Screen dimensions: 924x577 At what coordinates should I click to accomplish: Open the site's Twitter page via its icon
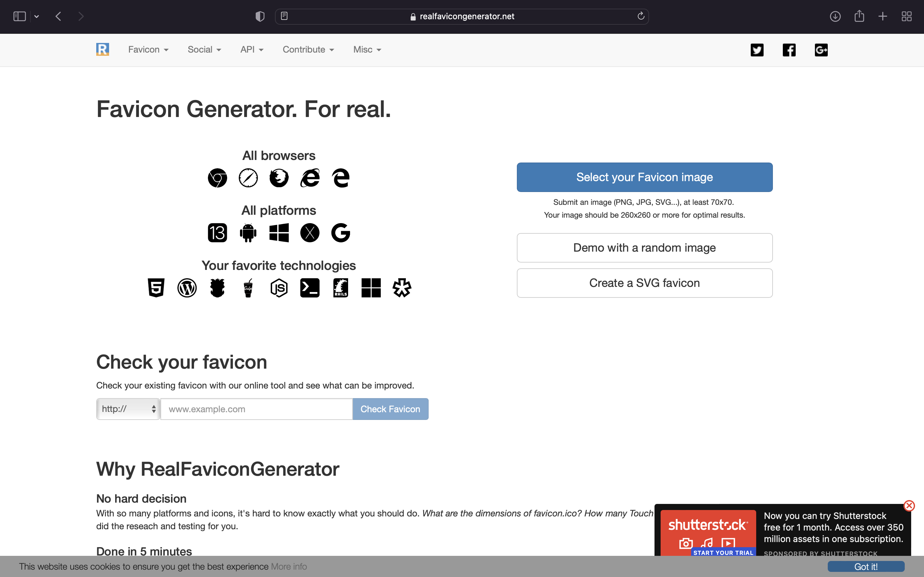coord(757,50)
